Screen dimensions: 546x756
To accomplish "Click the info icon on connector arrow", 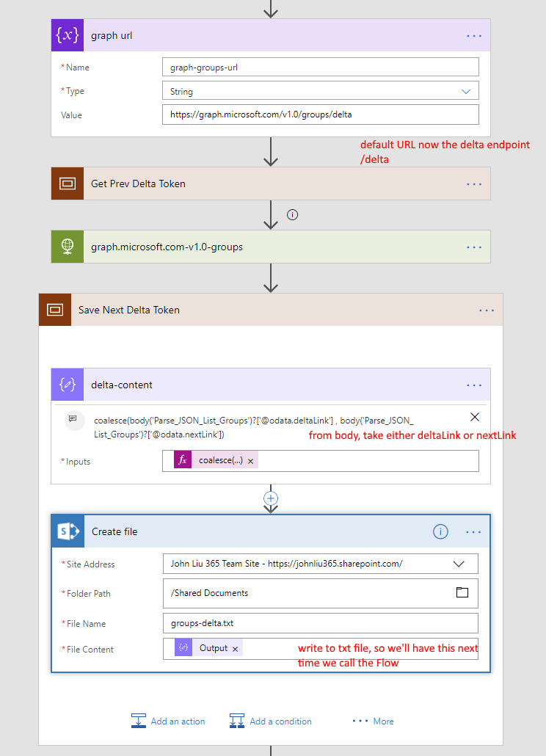I will (292, 215).
